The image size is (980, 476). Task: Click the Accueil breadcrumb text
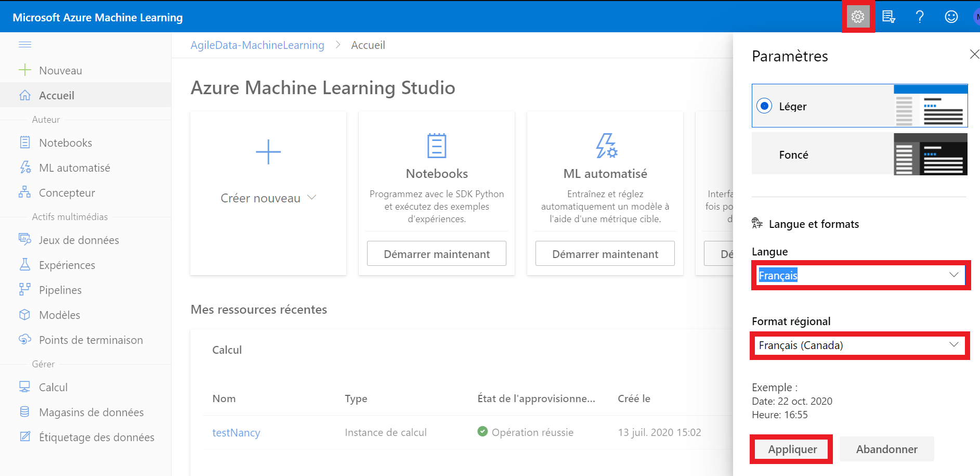point(368,45)
